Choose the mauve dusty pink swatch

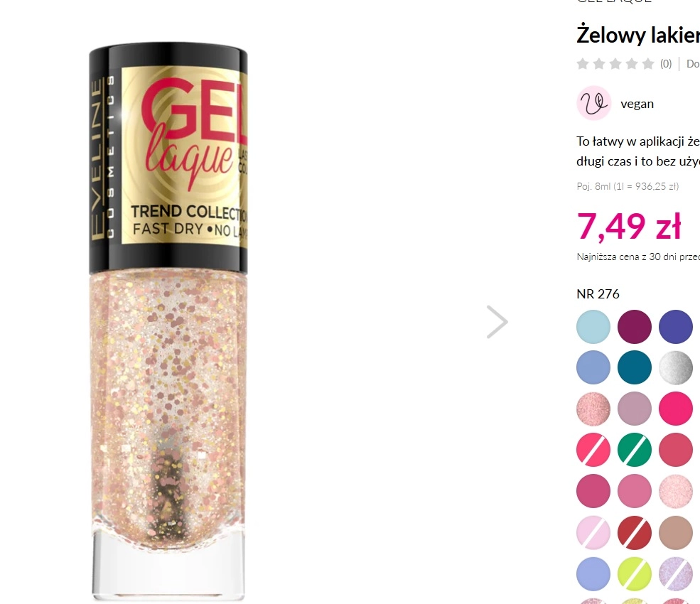[x=635, y=409]
